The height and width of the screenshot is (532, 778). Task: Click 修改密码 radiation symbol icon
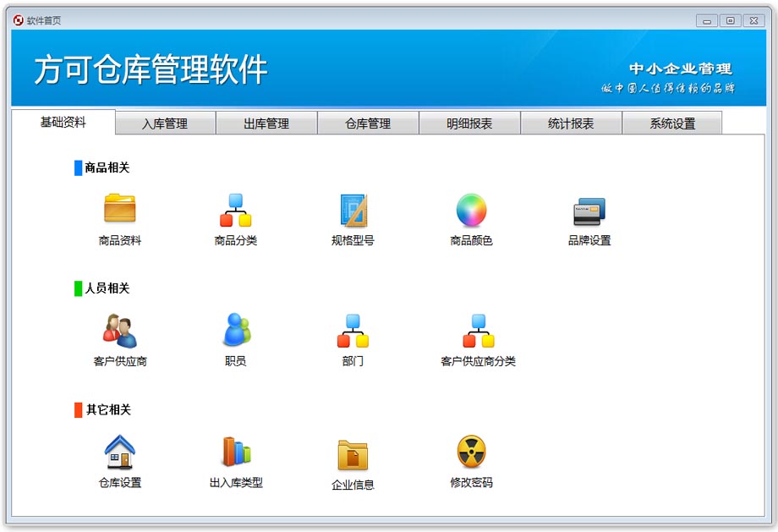pyautogui.click(x=471, y=451)
